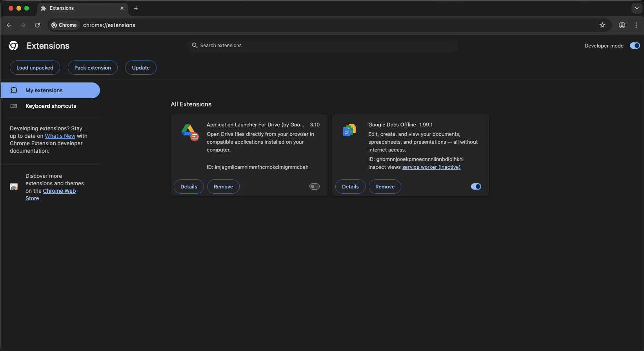Click the Chrome Web Store rainbow icon
644x351 pixels.
coord(14,187)
